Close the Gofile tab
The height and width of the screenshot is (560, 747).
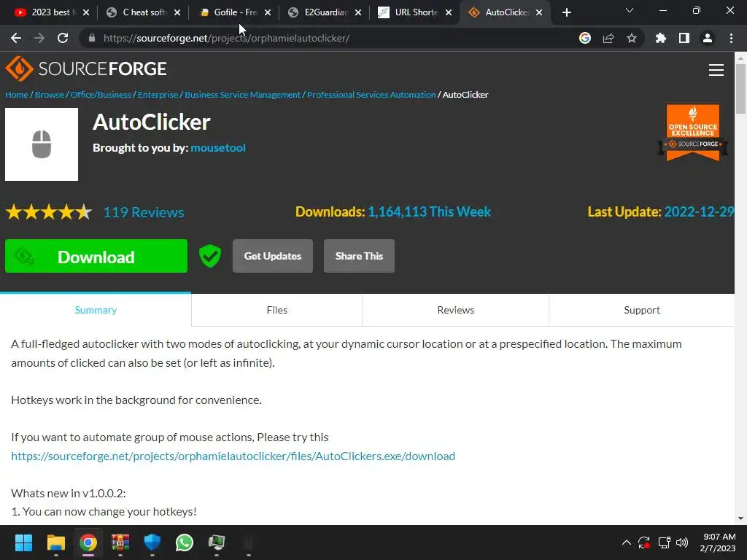tap(268, 12)
